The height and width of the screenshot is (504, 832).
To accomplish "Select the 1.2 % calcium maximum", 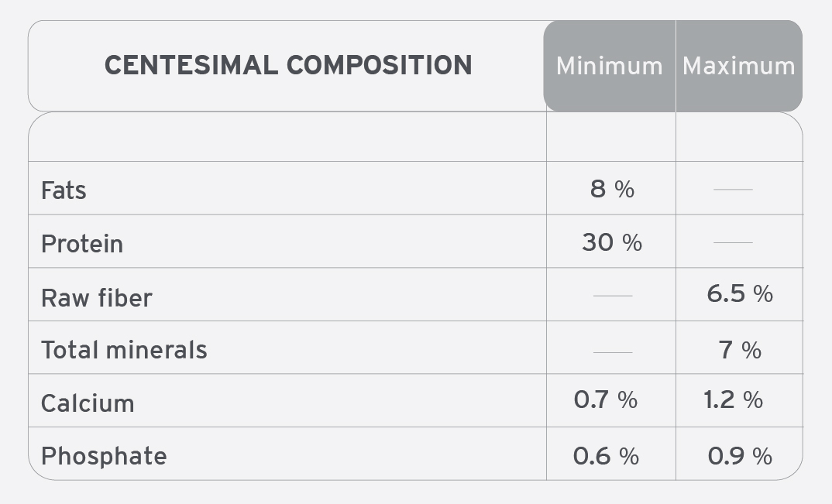I will (x=734, y=399).
